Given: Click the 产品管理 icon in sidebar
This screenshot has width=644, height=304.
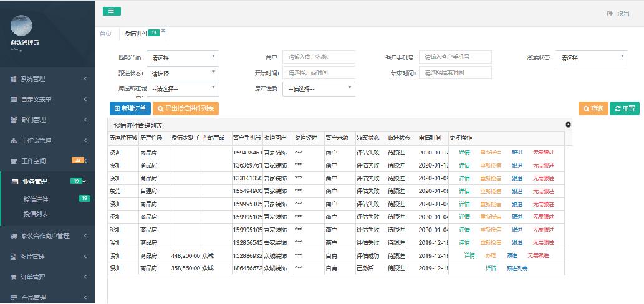Looking at the screenshot, I should pos(13,297).
